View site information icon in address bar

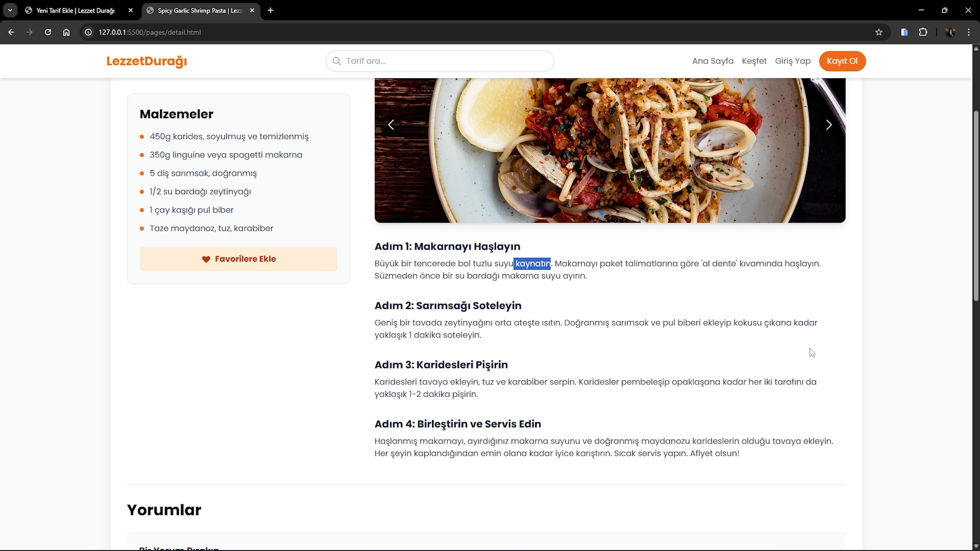[x=88, y=32]
